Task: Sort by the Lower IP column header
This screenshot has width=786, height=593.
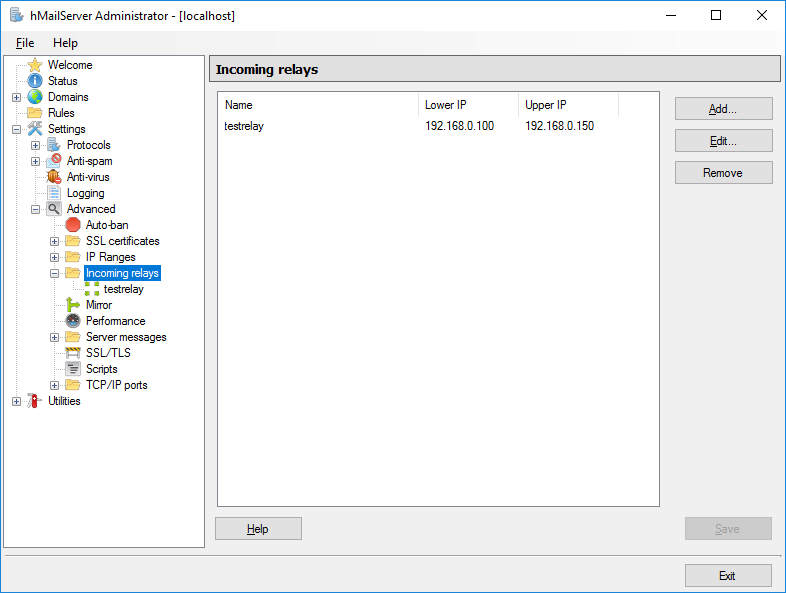Action: (x=469, y=105)
